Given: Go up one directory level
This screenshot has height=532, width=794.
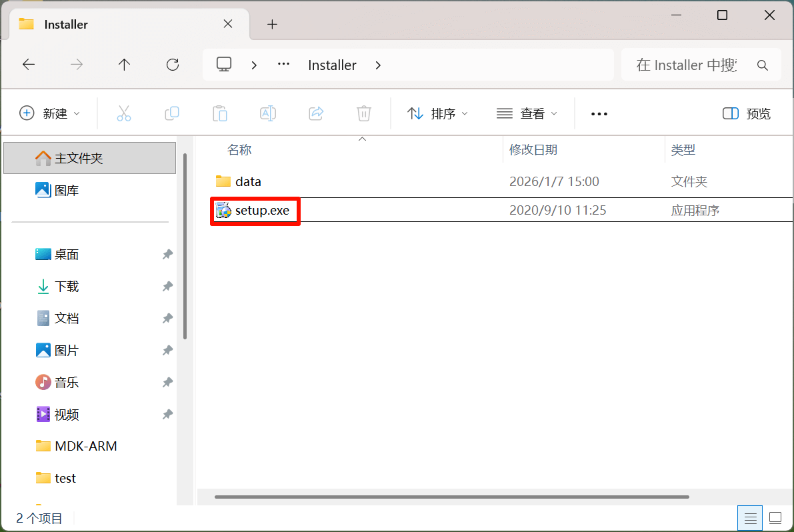Looking at the screenshot, I should click(124, 65).
